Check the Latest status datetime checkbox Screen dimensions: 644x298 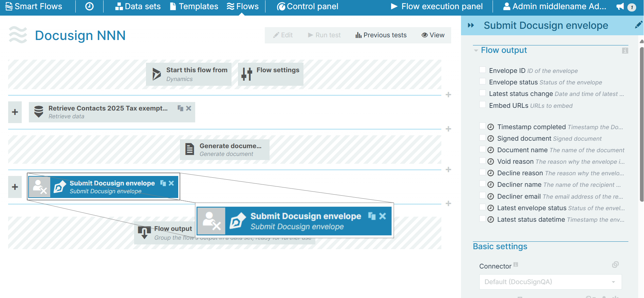482,219
